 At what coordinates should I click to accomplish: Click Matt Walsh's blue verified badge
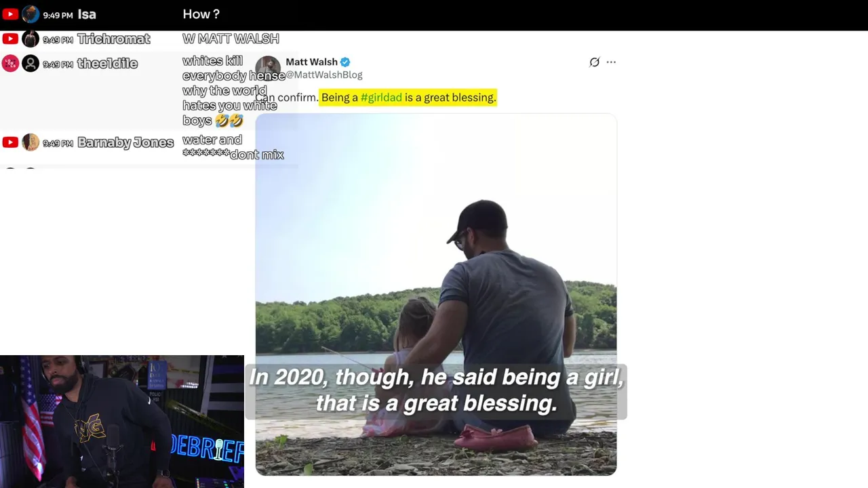coord(345,62)
